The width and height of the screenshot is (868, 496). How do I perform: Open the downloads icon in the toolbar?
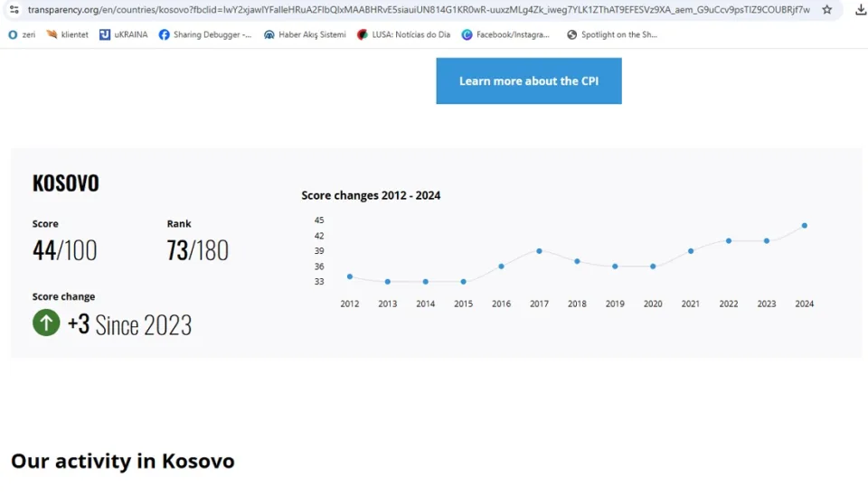[x=861, y=9]
